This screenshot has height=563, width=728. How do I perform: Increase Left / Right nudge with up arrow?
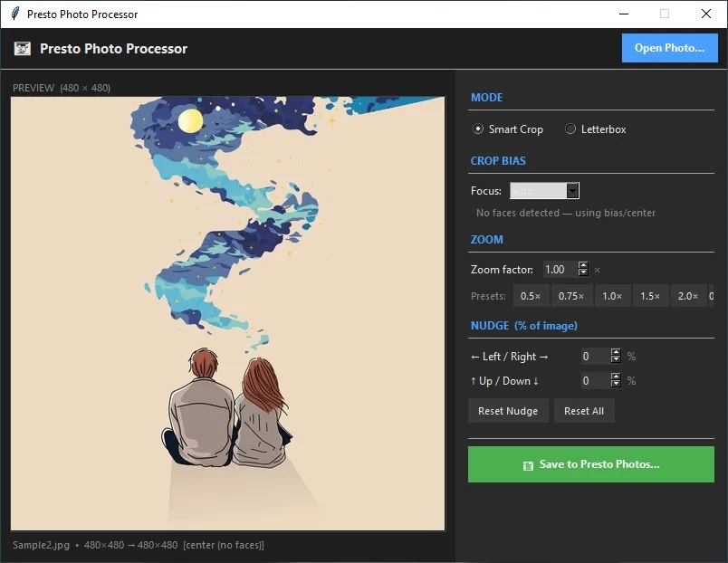(x=616, y=352)
